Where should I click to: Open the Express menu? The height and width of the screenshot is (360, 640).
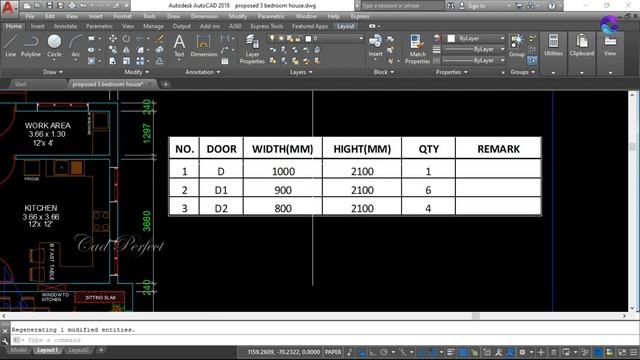coord(360,16)
